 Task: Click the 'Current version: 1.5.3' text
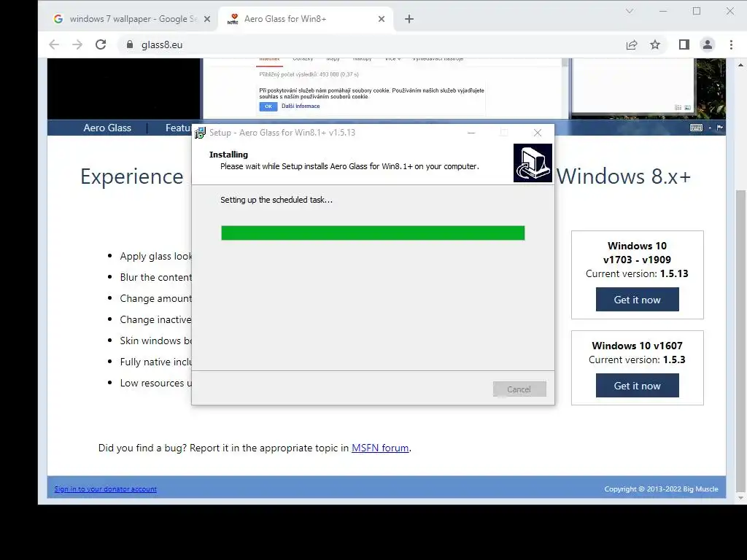coord(637,360)
